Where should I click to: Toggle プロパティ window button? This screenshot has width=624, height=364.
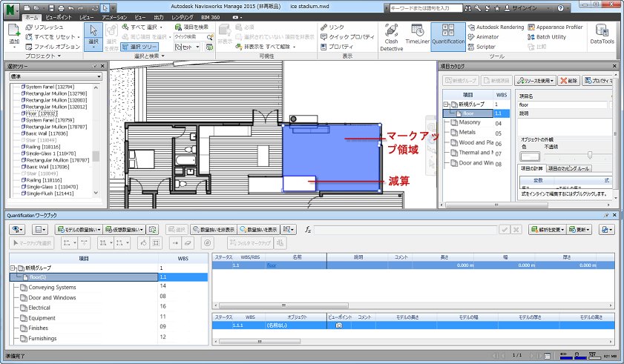[x=337, y=47]
